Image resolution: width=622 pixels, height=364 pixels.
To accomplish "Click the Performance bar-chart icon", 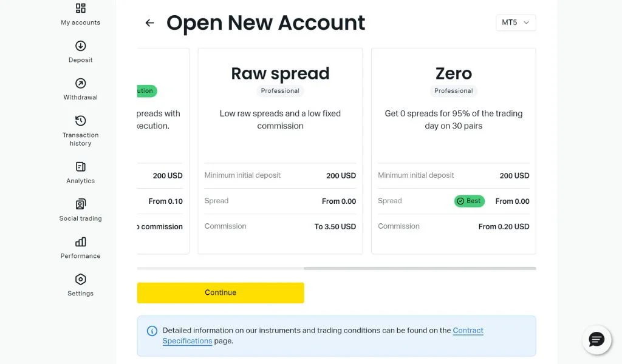I will 80,243.
